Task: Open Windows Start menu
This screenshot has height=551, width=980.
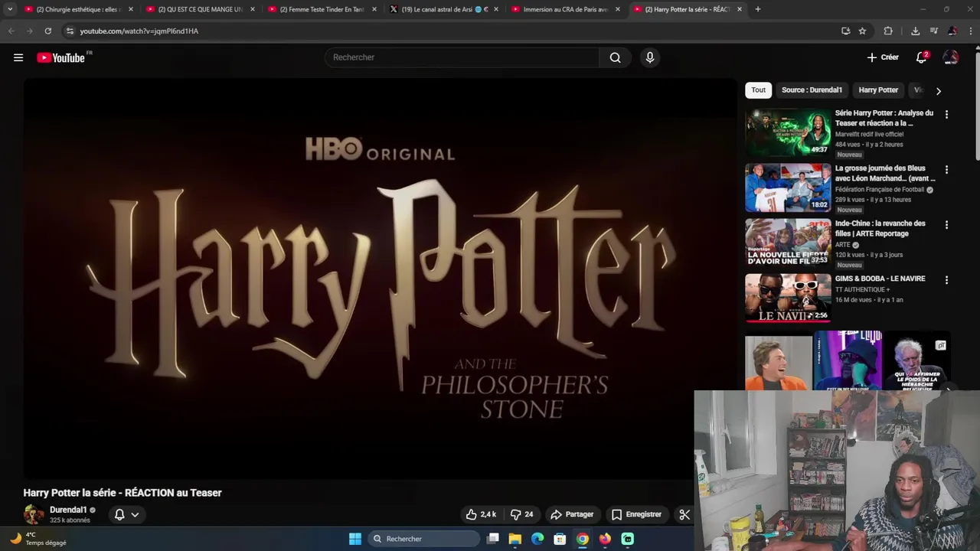Action: point(355,539)
